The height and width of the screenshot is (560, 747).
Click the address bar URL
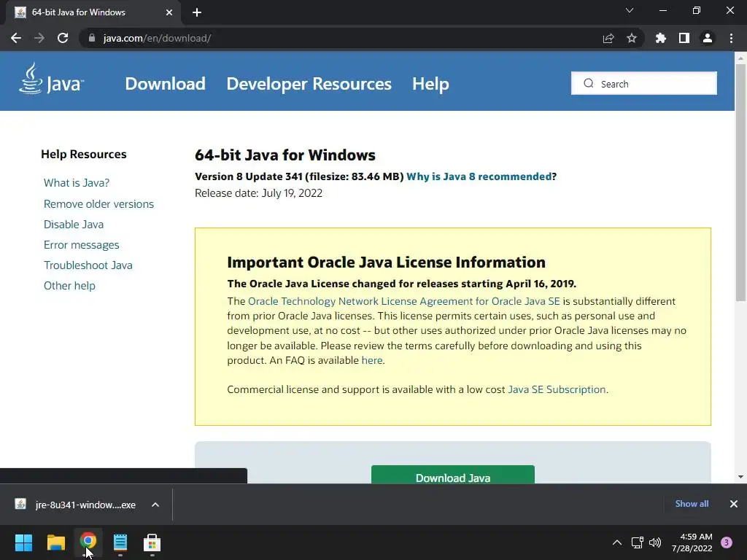[x=157, y=38]
